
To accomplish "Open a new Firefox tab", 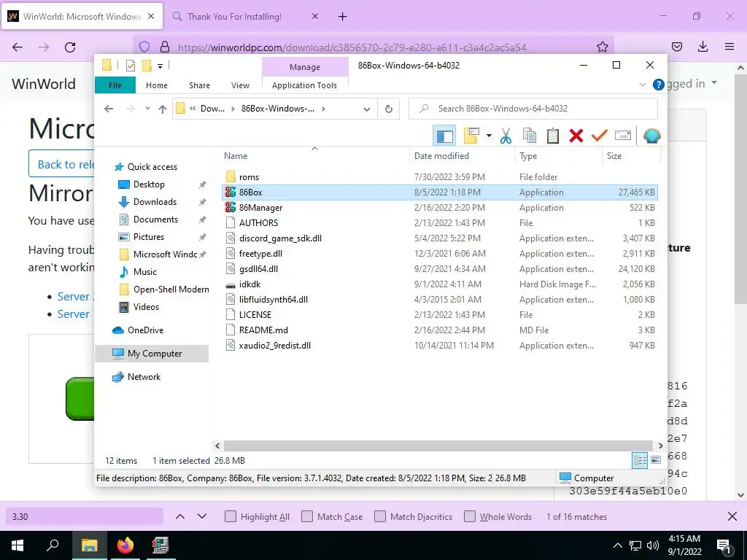I will tap(343, 17).
